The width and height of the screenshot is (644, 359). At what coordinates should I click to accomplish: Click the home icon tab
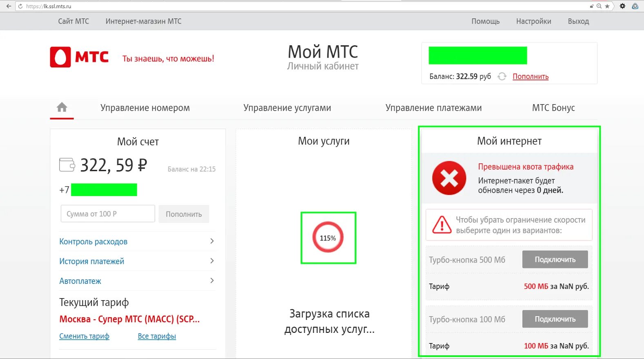(x=62, y=107)
